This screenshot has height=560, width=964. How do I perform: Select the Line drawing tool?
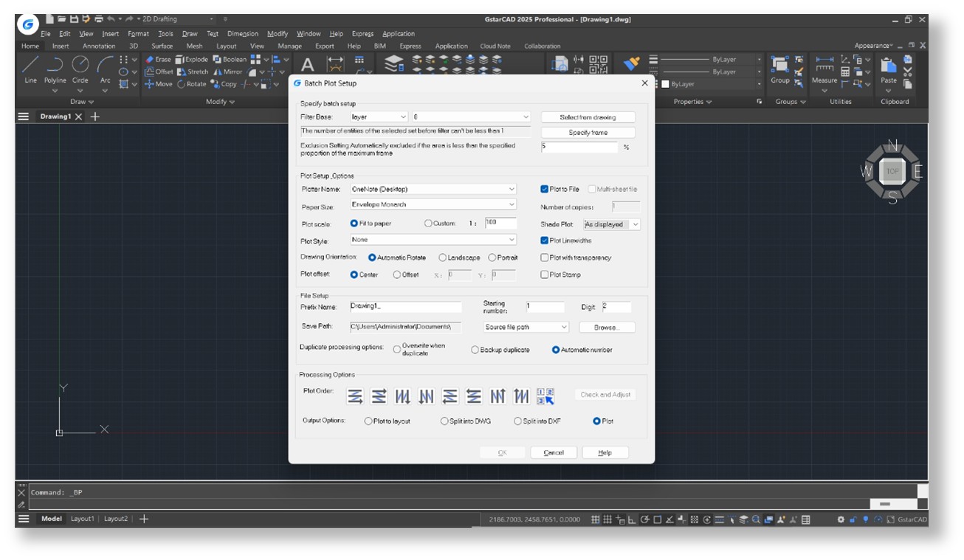click(x=30, y=65)
